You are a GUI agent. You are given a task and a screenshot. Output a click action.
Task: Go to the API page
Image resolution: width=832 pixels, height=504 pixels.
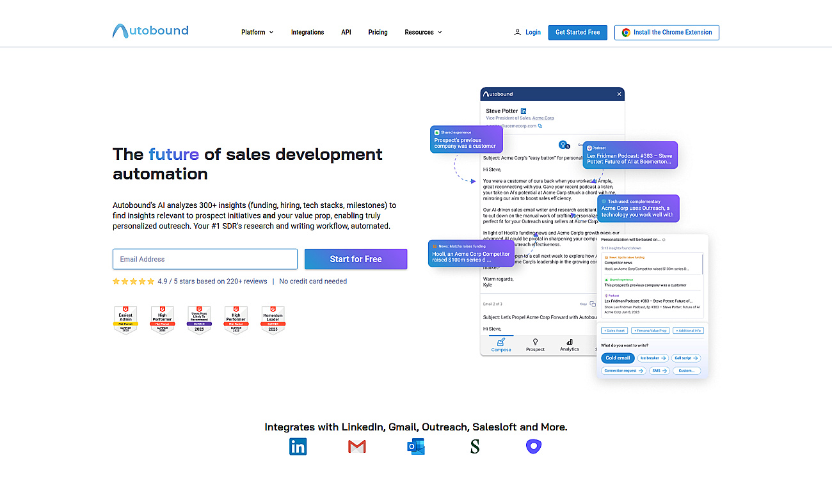346,32
